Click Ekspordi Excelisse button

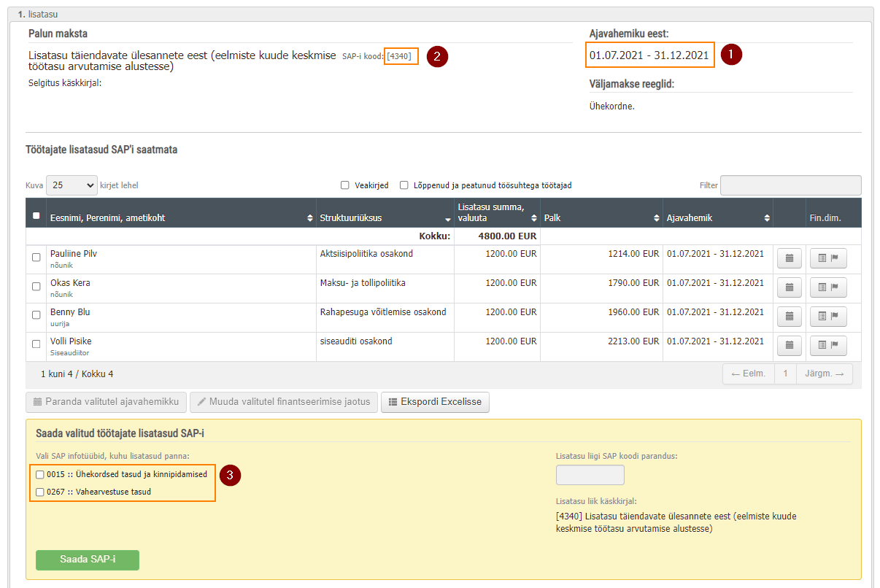pos(435,402)
